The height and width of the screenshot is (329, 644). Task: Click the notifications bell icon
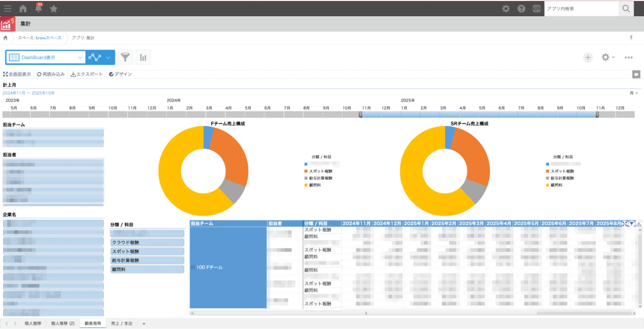[38, 8]
